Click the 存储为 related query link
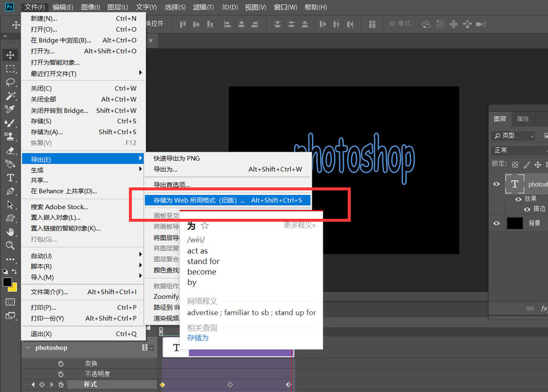Image resolution: width=548 pixels, height=392 pixels. (198, 338)
